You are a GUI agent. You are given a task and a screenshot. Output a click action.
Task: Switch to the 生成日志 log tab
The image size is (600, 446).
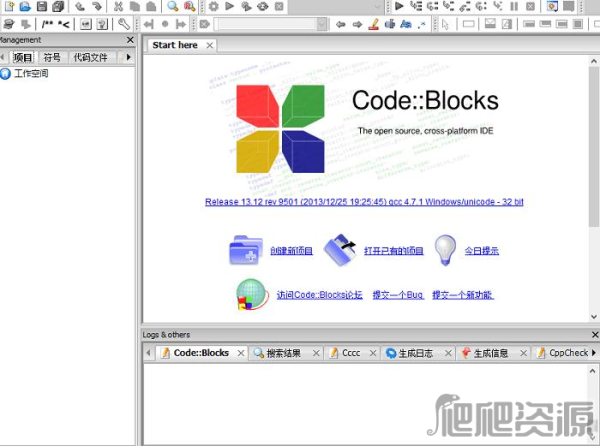pos(416,353)
